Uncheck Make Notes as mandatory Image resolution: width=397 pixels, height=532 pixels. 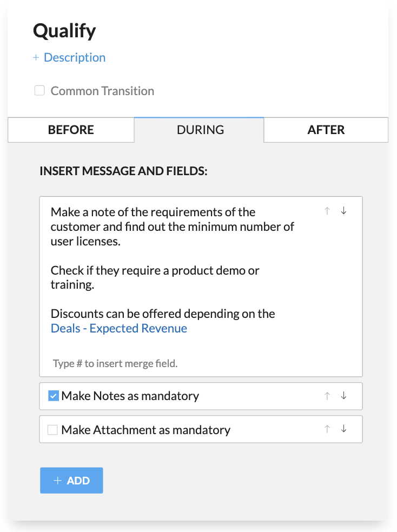(53, 396)
